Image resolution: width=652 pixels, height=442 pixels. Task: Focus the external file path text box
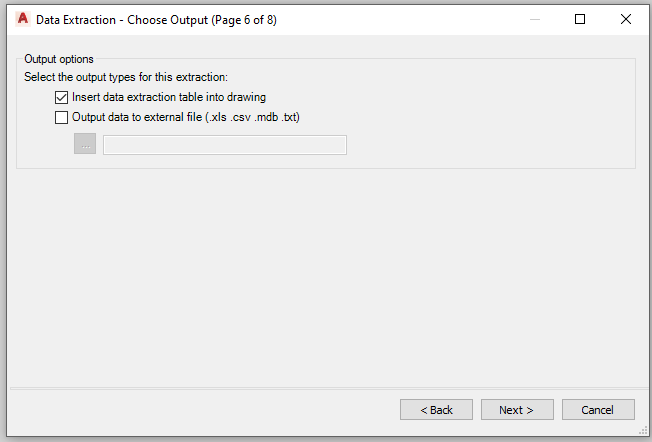[225, 145]
